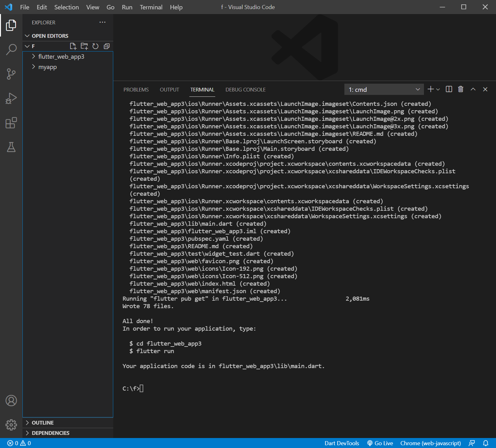
Task: Start Go Live server from status bar
Action: [380, 443]
